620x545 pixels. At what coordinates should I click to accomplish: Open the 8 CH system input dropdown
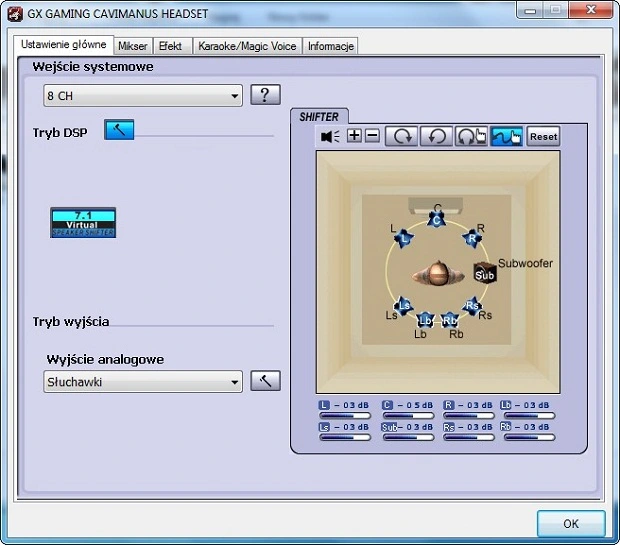[x=143, y=96]
